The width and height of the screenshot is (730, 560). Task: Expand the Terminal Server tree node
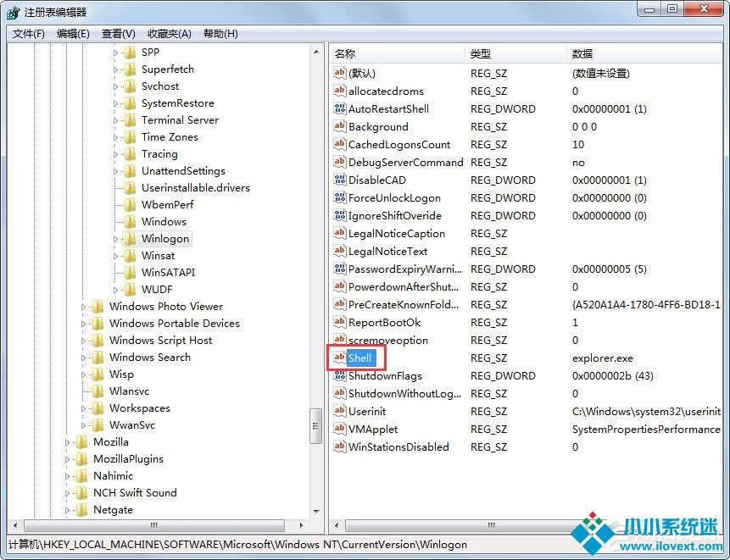click(x=115, y=120)
